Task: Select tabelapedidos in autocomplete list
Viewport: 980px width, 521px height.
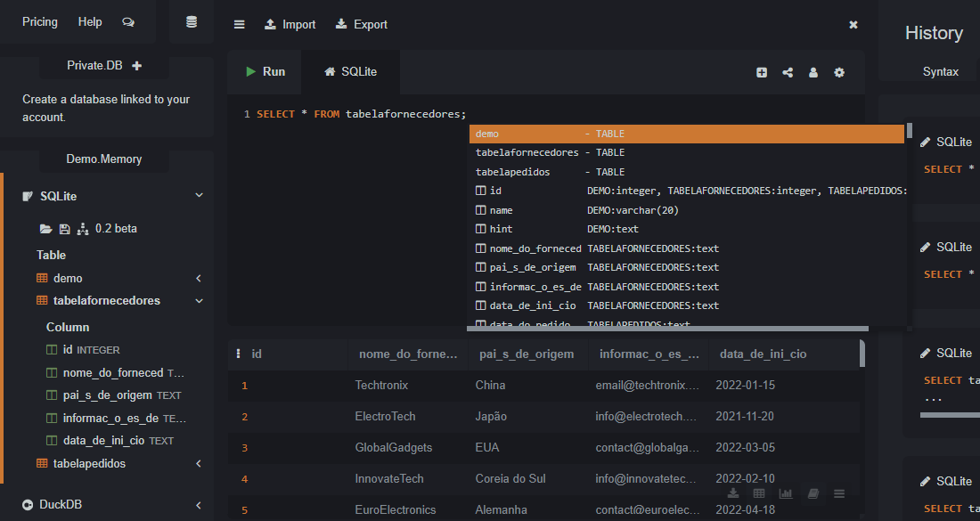Action: 513,172
